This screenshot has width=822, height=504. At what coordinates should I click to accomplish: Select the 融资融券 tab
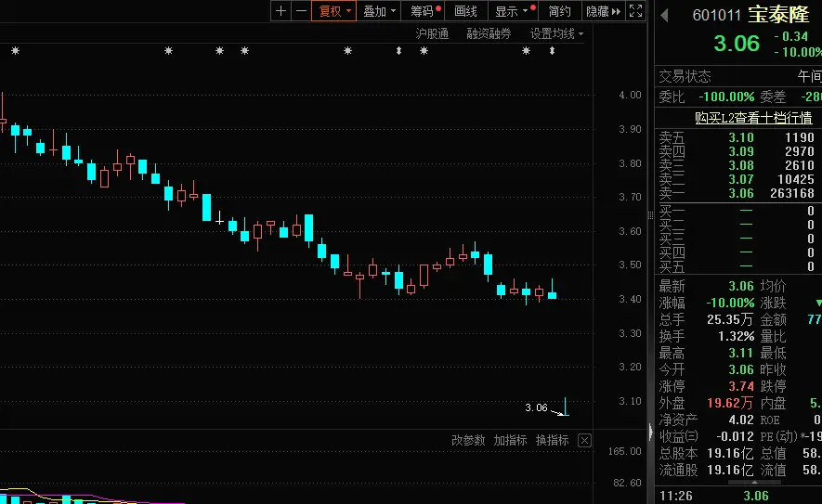coord(489,33)
